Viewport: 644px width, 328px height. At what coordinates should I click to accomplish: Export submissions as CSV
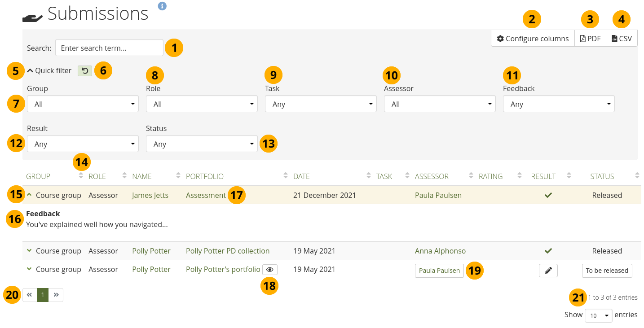pyautogui.click(x=622, y=39)
